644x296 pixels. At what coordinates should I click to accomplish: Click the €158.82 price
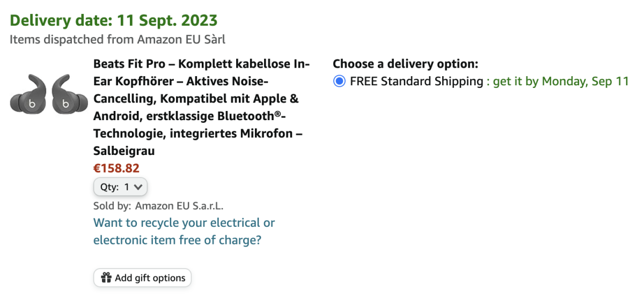pos(116,168)
